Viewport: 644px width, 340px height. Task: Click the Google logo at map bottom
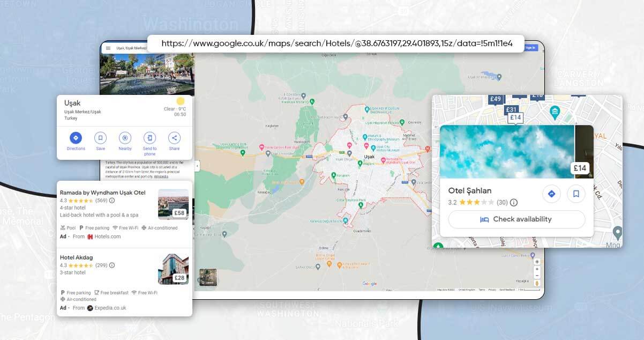click(370, 284)
